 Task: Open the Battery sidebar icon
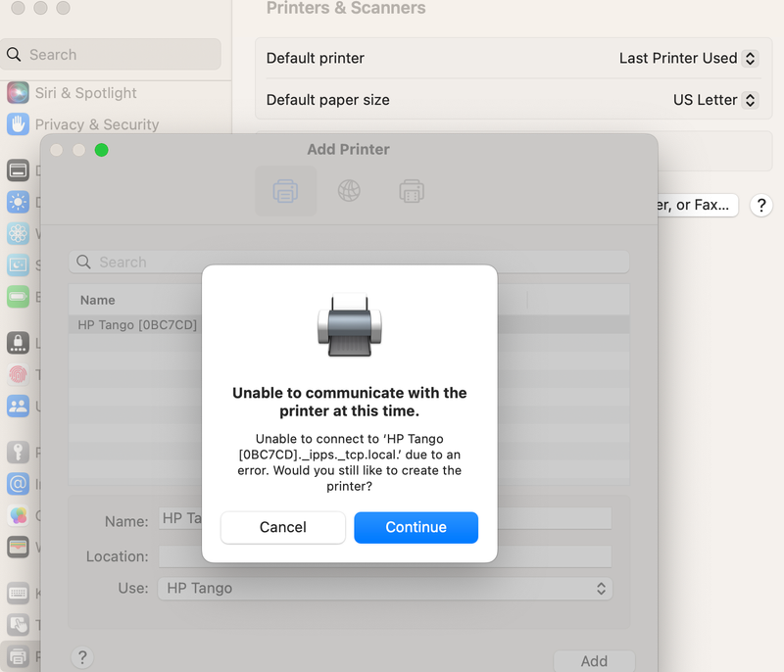click(18, 297)
